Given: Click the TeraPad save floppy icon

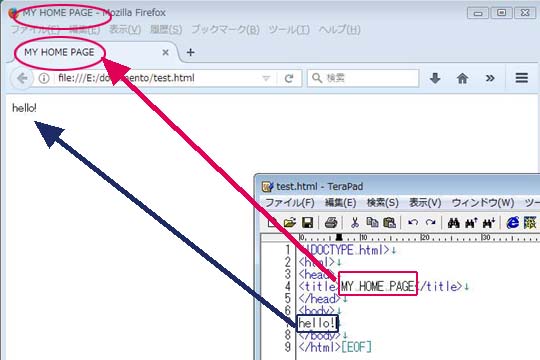Looking at the screenshot, I should tap(308, 223).
